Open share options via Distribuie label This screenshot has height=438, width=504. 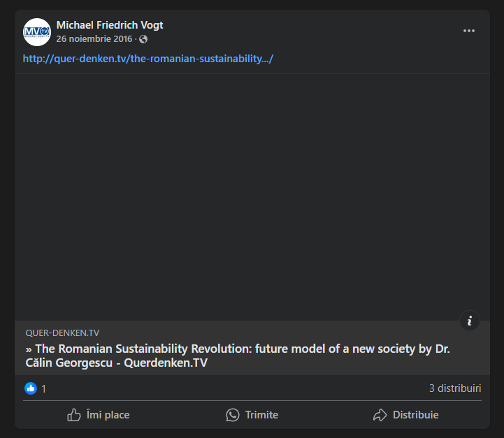(415, 415)
